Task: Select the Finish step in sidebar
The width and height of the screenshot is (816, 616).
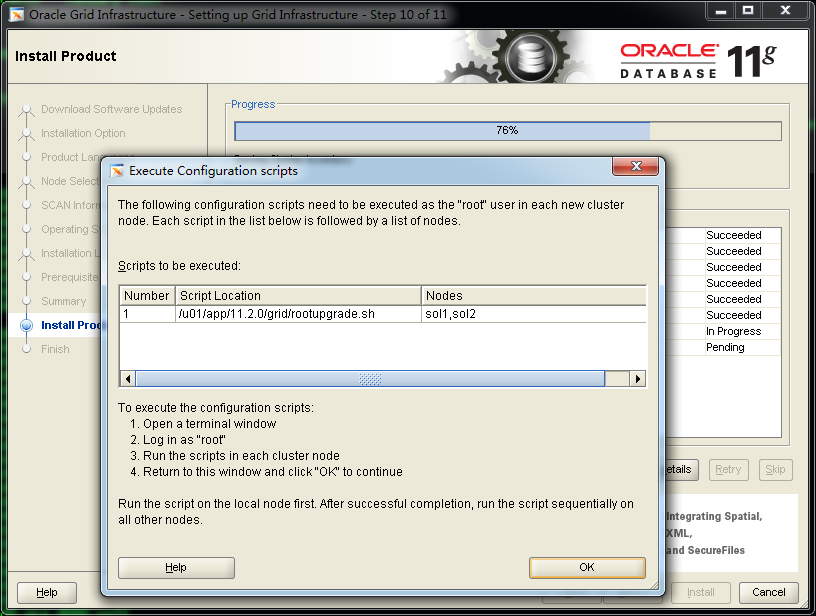Action: pos(55,349)
